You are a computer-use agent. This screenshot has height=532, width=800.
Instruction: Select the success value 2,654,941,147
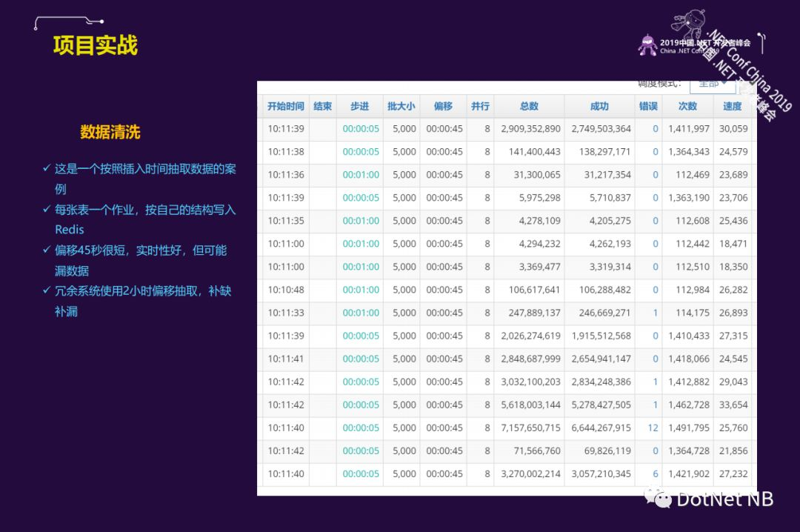(x=601, y=359)
